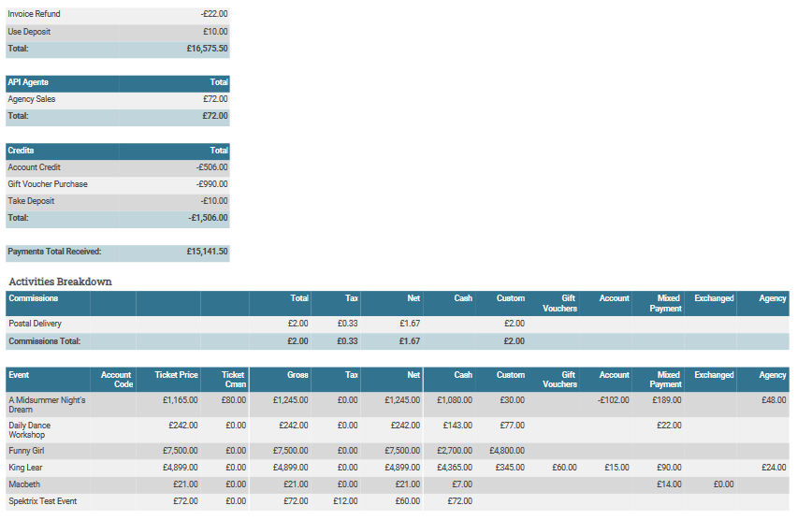Viewport: 812px width, 520px height.
Task: Select A Midsummer Night's Dream event row
Action: coord(398,405)
